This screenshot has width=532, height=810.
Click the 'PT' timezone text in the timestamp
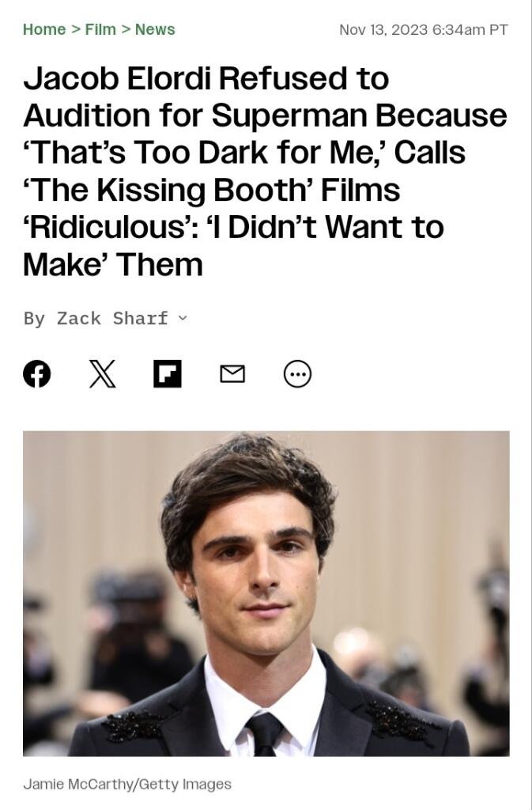pyautogui.click(x=498, y=29)
